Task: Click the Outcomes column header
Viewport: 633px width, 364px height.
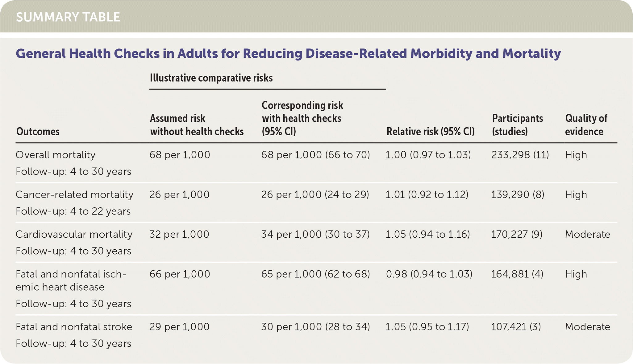Action: click(x=38, y=132)
